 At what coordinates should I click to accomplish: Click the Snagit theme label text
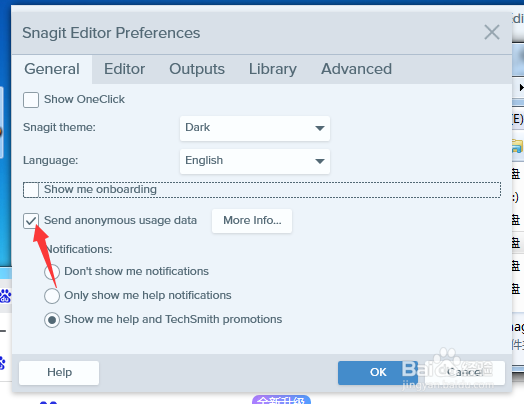[59, 127]
